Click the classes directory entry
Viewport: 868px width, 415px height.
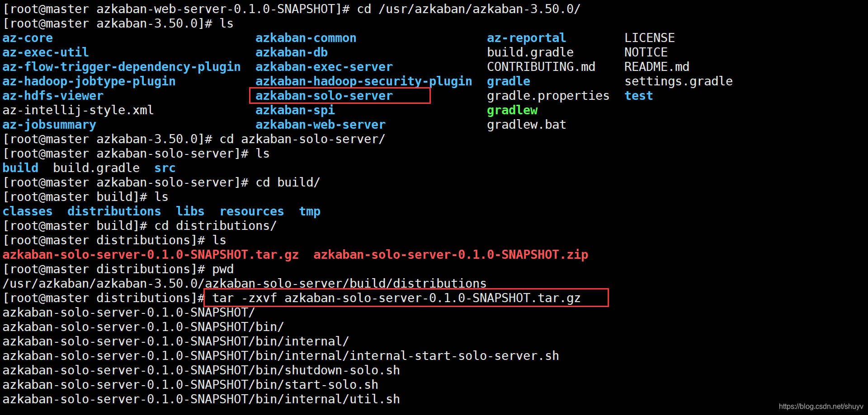28,211
